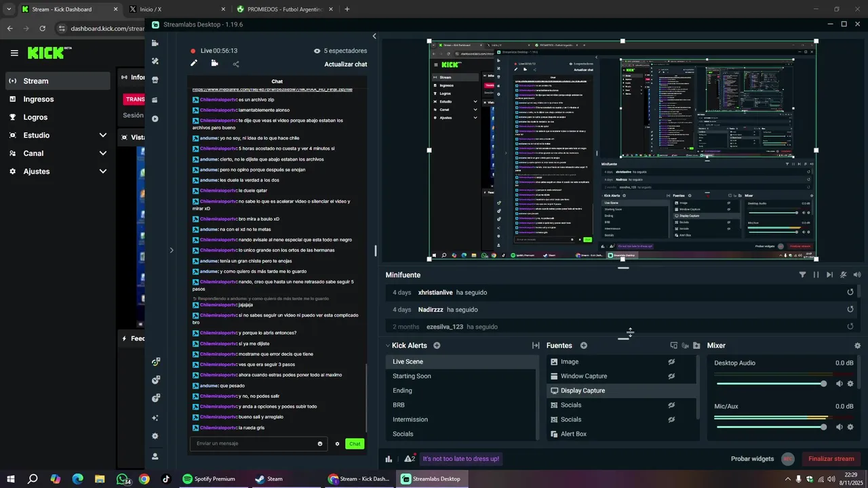Screen dimensions: 868x488
Task: Open the Editor camera icon in Streamlabs sidebar
Action: click(x=155, y=43)
